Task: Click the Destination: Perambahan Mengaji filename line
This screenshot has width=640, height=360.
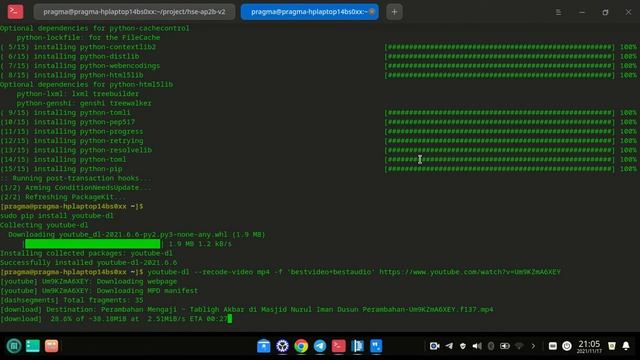Action: click(247, 309)
